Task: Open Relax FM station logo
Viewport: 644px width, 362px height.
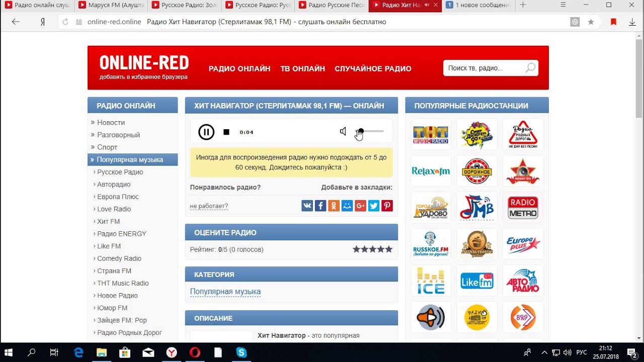Action: coord(431,171)
